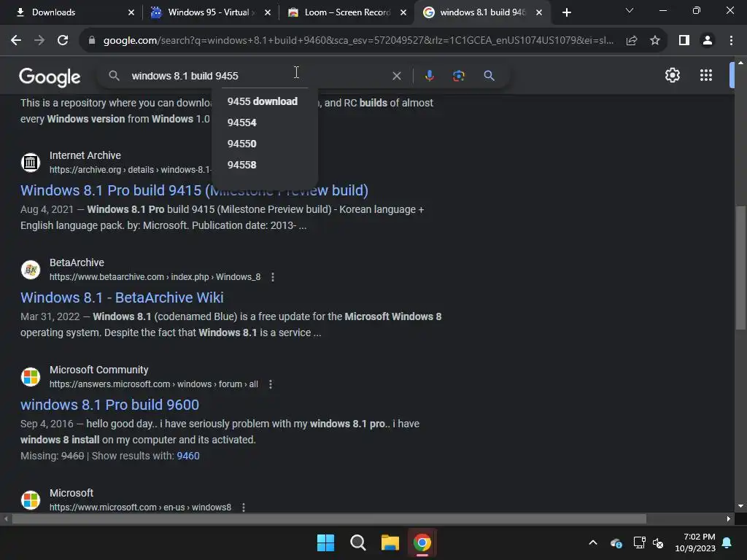Switch to the Downloads tab

71,12
